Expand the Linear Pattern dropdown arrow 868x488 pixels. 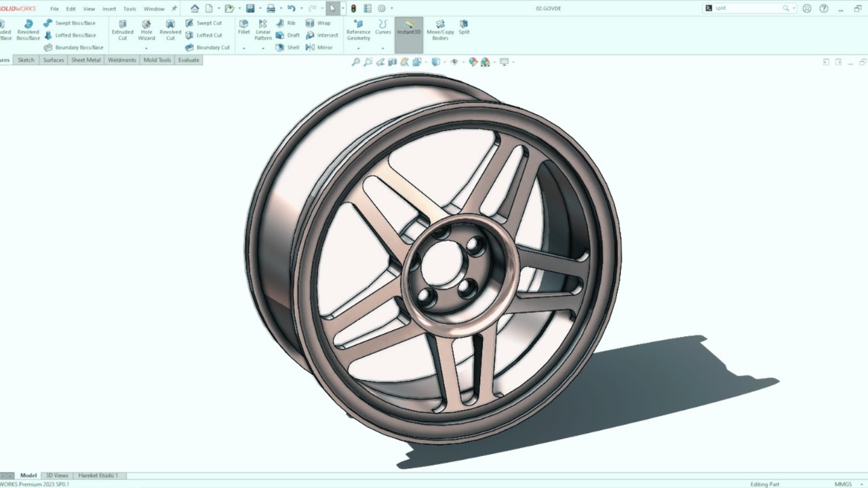click(x=263, y=48)
